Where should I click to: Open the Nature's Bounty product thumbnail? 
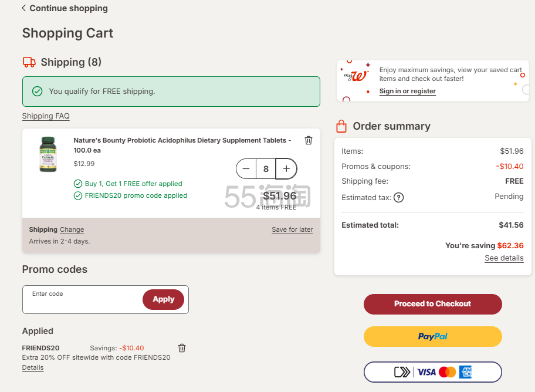pos(48,154)
